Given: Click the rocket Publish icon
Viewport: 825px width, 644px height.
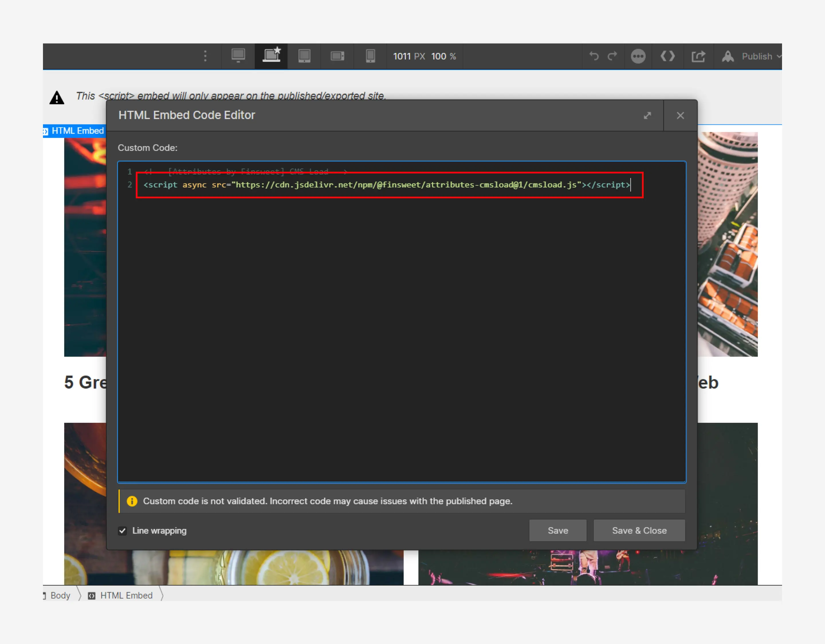Looking at the screenshot, I should click(x=728, y=56).
